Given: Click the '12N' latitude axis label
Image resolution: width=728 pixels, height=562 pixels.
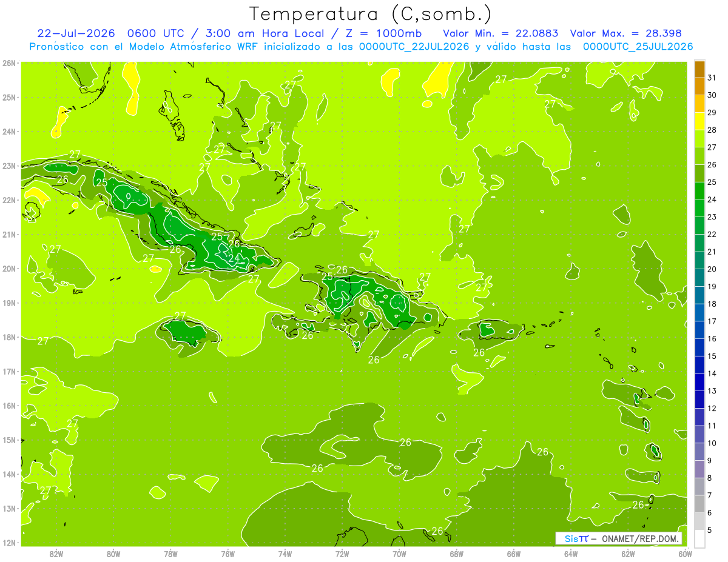Looking at the screenshot, I should [x=9, y=543].
